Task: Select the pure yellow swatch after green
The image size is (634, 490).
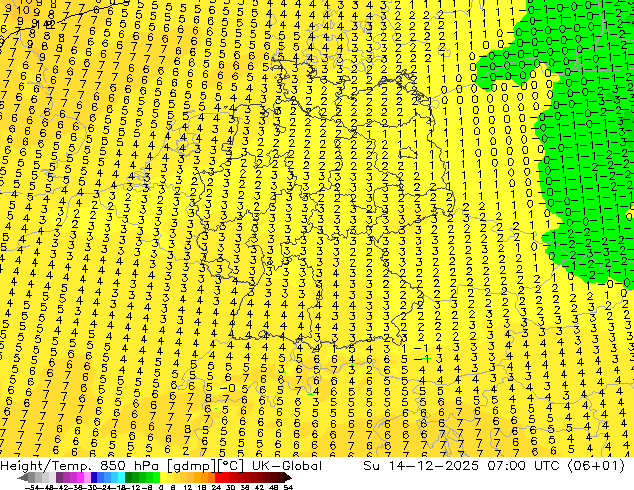Action: 163,477
